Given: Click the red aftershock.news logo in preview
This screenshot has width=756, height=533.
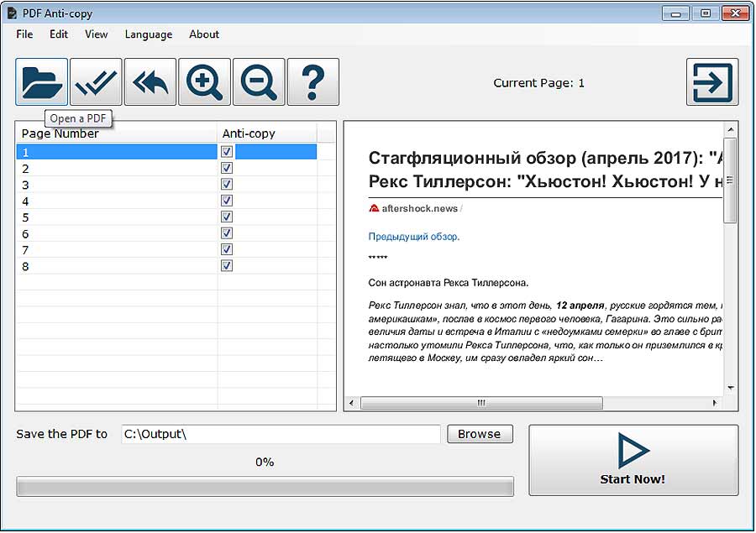Looking at the screenshot, I should click(374, 209).
